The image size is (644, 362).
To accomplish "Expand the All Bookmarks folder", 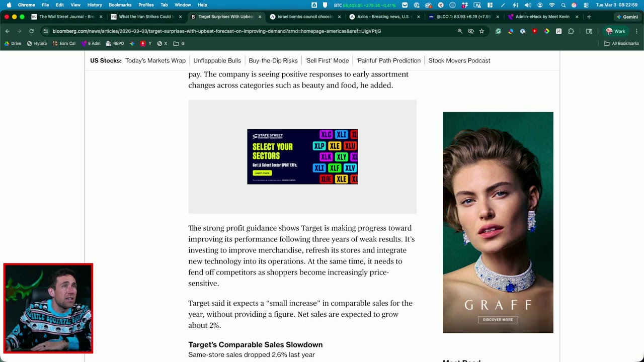I will click(x=621, y=44).
